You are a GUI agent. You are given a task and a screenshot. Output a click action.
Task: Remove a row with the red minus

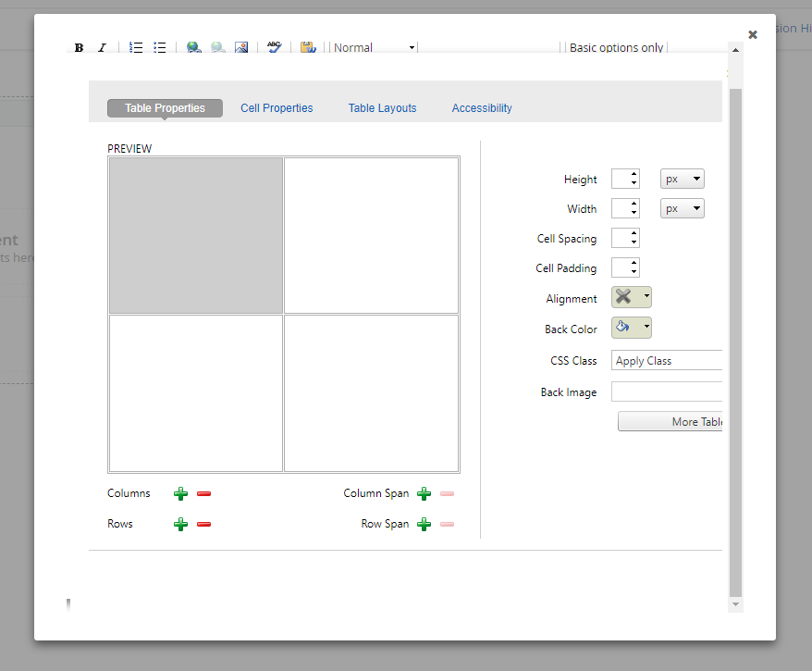tap(204, 525)
